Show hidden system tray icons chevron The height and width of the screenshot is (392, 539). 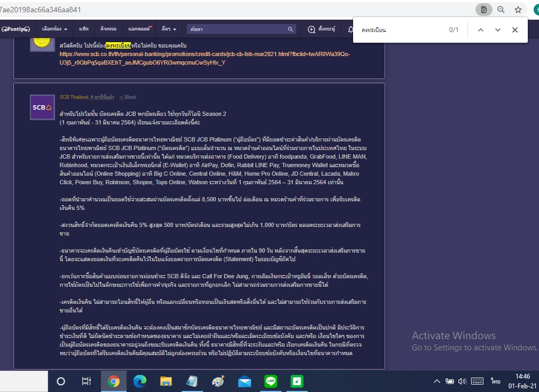(x=436, y=381)
